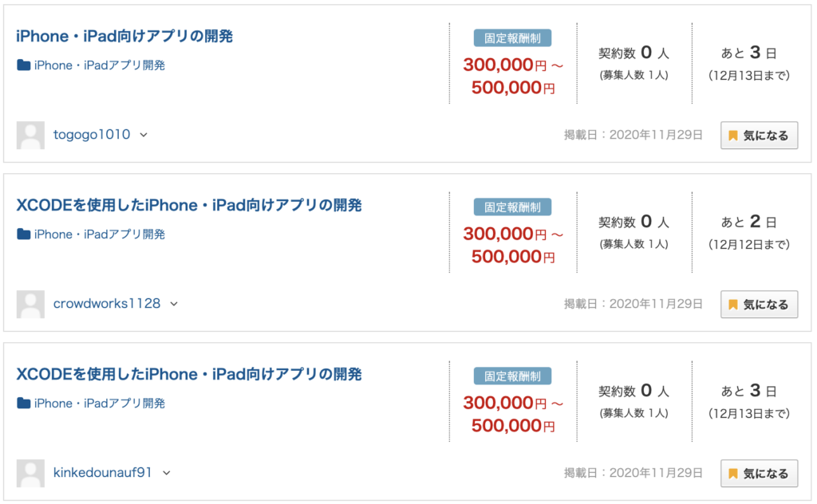Image resolution: width=817 pixels, height=504 pixels.
Task: Open crowdworks1128's XCODEを使用した job title
Action: (x=189, y=205)
